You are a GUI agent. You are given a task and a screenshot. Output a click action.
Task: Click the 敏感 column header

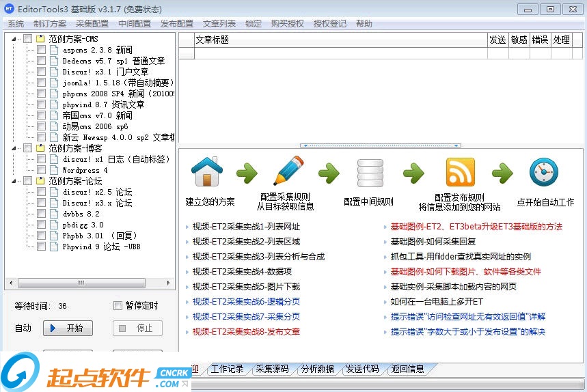(x=519, y=40)
